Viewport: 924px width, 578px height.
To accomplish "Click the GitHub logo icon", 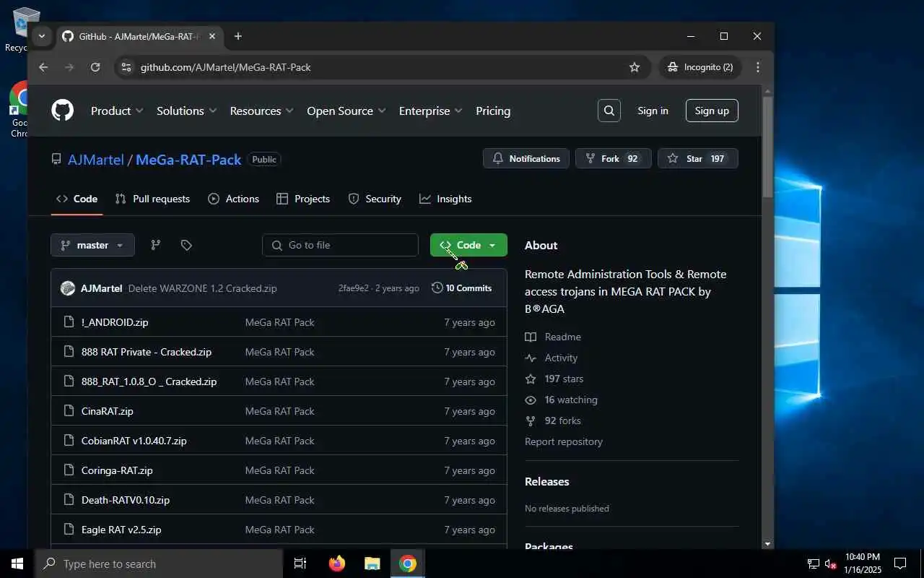I will (x=63, y=111).
